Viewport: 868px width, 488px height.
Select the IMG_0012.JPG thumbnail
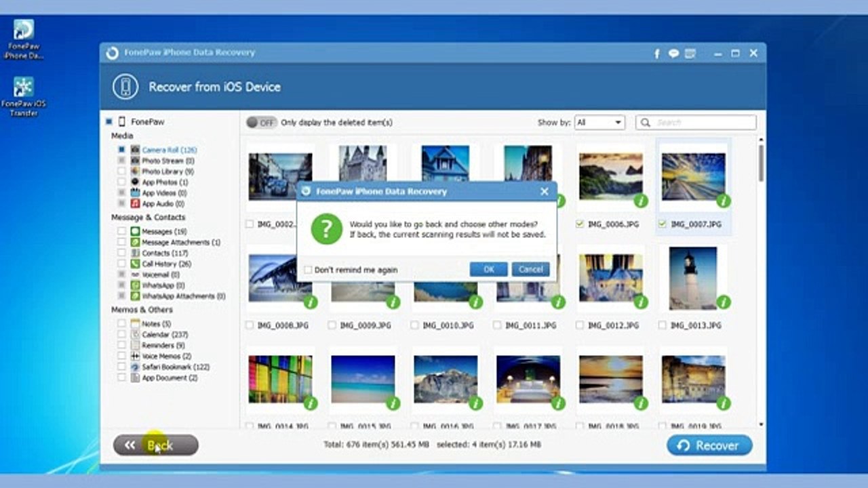point(611,278)
